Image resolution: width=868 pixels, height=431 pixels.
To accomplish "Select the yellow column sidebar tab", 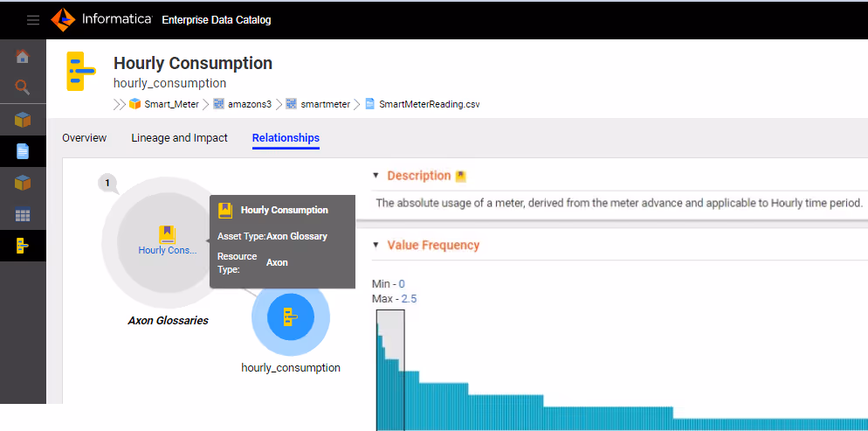I will 23,246.
